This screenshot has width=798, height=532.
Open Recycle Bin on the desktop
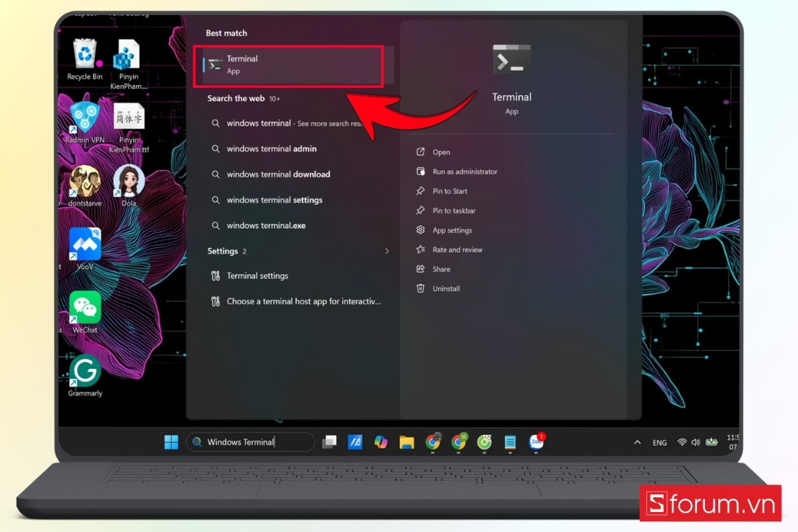(84, 60)
